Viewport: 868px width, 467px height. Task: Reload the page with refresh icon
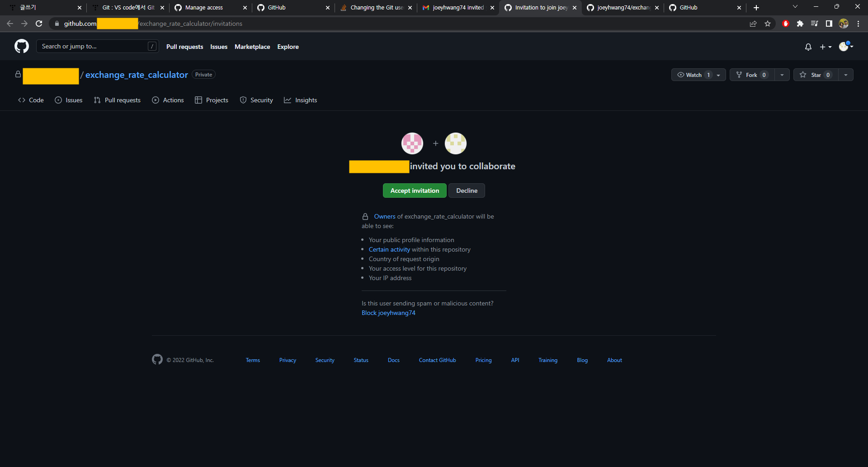tap(39, 24)
